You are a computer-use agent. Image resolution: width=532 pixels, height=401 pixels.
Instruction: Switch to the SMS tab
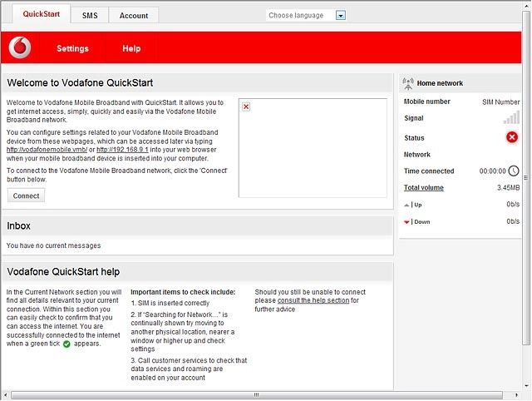90,16
